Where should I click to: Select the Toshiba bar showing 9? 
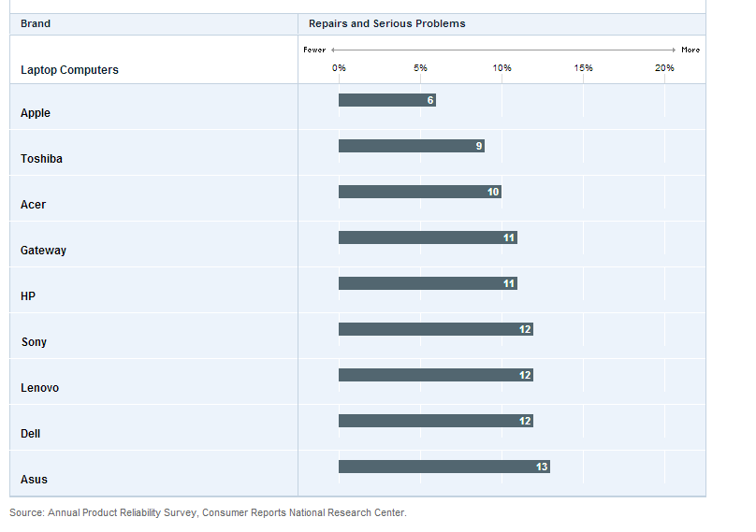click(411, 146)
